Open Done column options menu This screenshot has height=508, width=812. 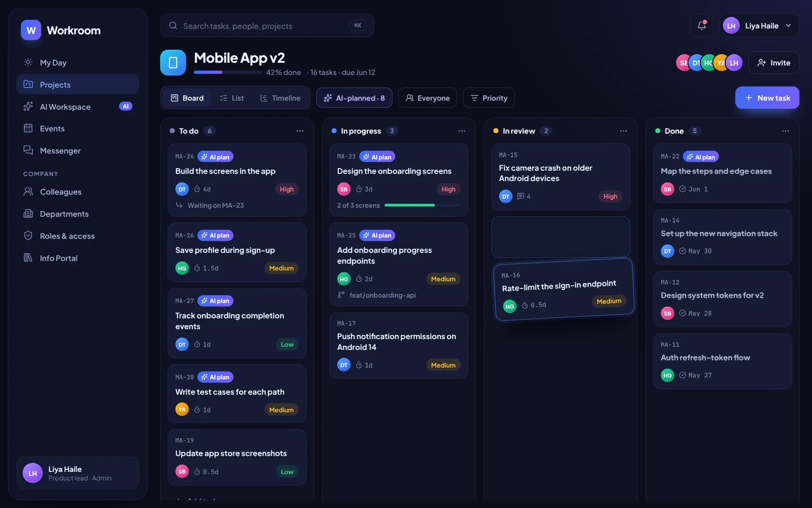pos(785,131)
